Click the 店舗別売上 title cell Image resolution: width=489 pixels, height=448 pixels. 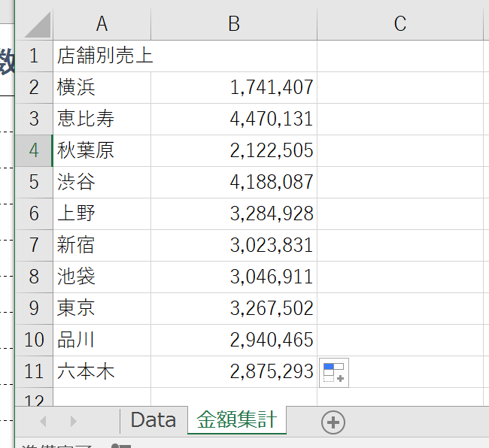102,56
